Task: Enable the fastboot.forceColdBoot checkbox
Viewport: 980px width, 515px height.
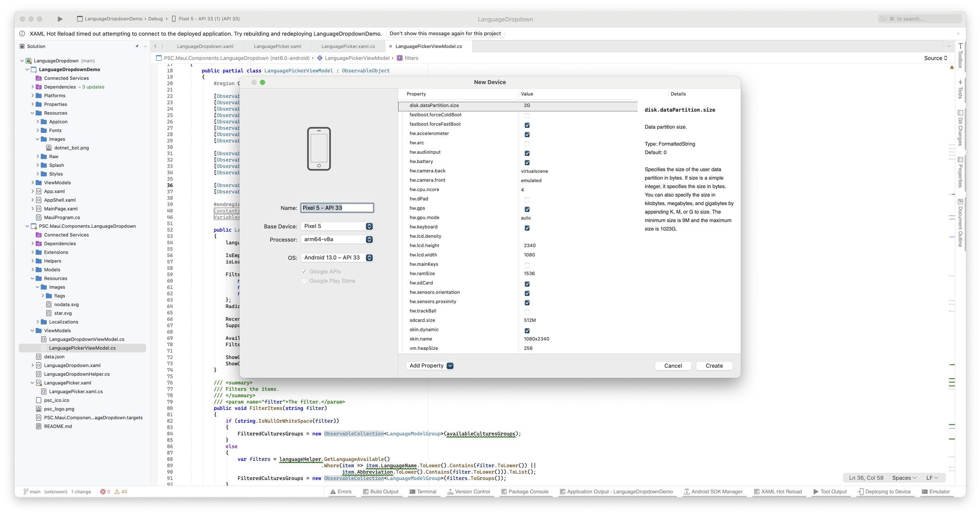Action: click(x=527, y=116)
